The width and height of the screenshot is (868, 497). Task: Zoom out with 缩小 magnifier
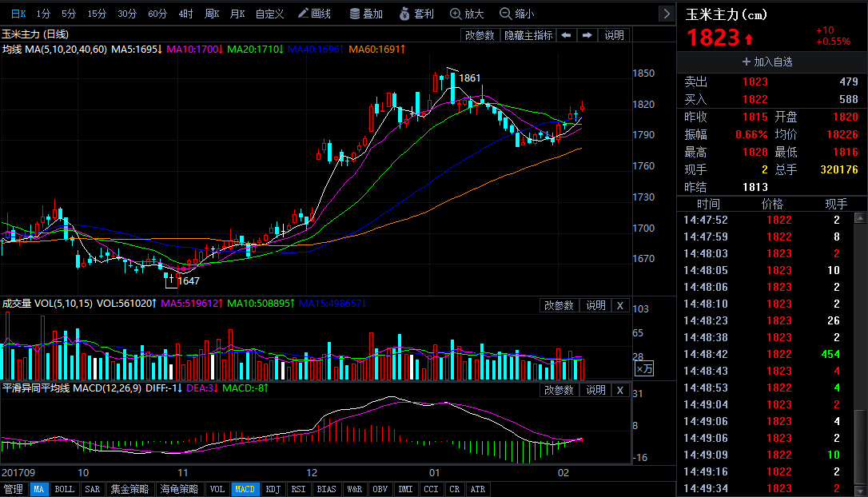516,14
